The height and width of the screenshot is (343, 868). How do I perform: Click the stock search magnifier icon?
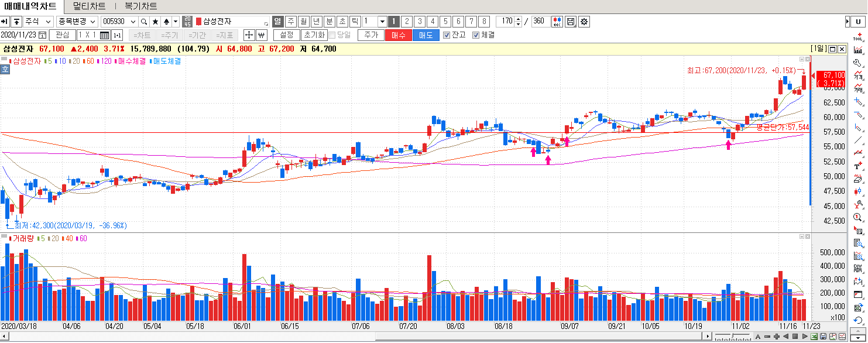[145, 22]
